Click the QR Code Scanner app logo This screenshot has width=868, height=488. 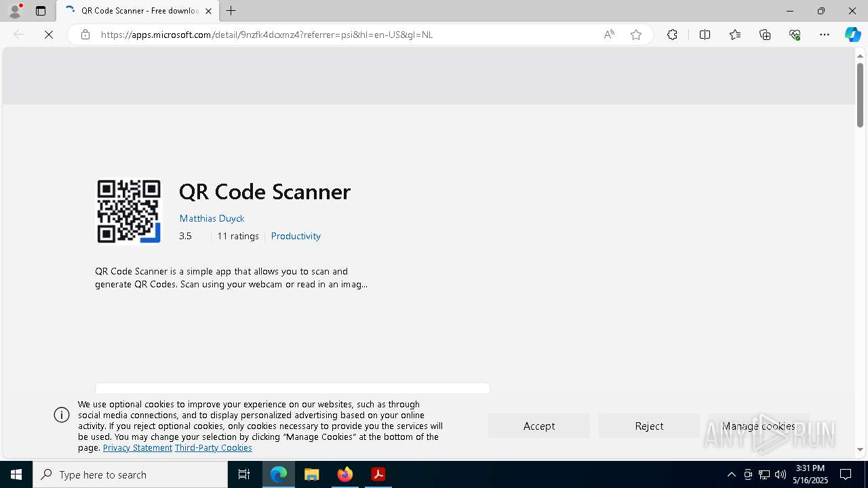[129, 211]
